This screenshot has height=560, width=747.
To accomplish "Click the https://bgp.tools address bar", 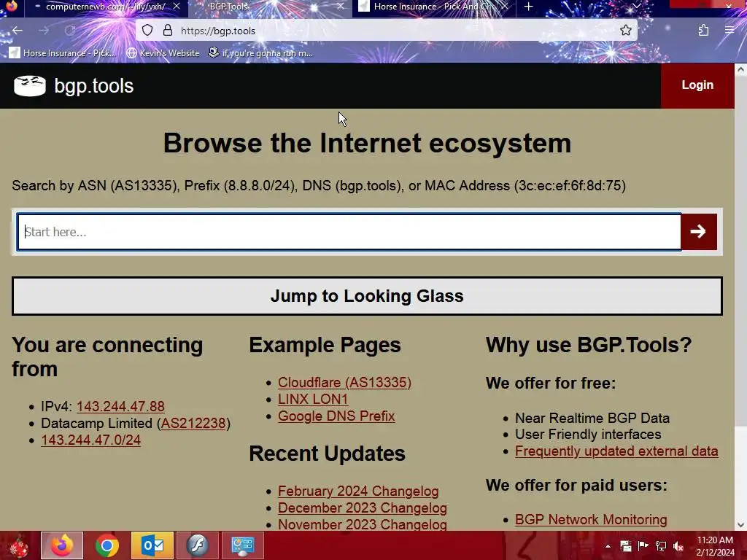I will click(x=386, y=31).
